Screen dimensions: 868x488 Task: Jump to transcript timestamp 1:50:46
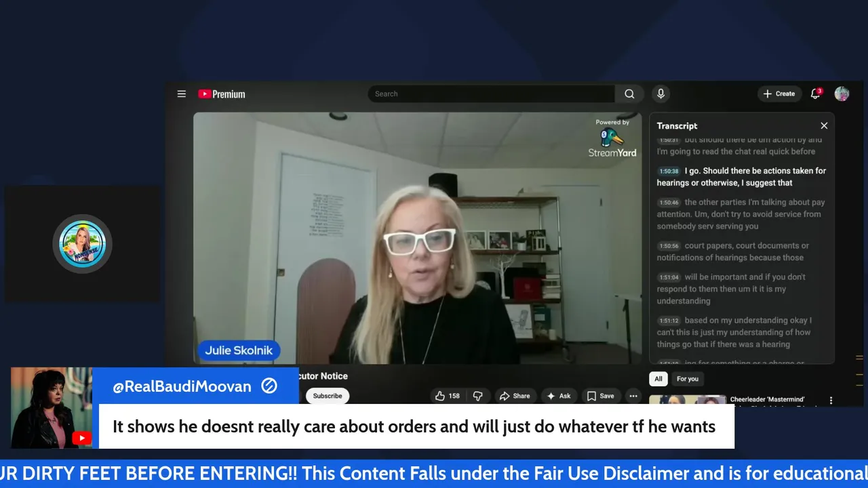[669, 203]
